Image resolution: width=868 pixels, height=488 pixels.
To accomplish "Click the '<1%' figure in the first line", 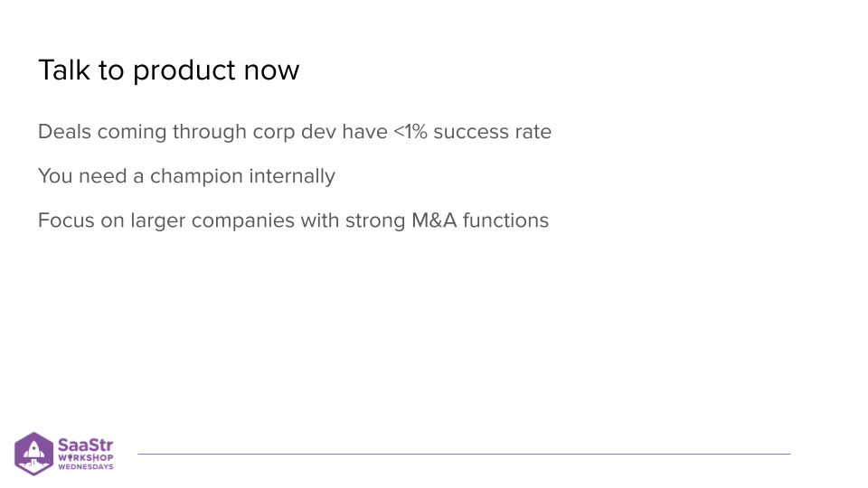I will 410,132.
